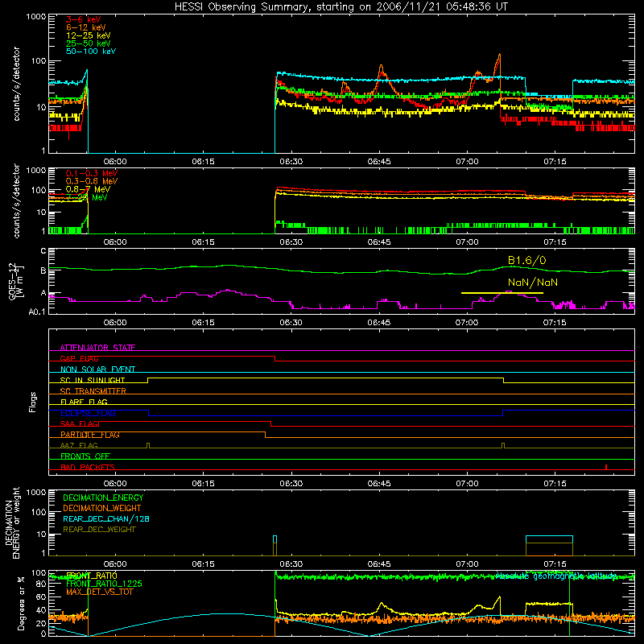Click the REAR_DEC_CHAN/128 legend label
The image size is (644, 644).
(x=106, y=518)
